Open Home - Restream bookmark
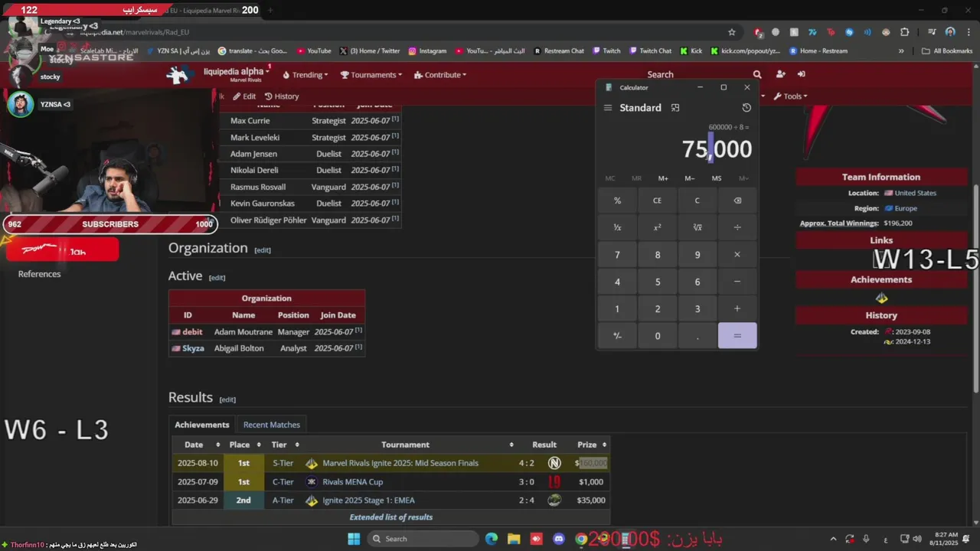Image resolution: width=980 pixels, height=551 pixels. click(818, 51)
